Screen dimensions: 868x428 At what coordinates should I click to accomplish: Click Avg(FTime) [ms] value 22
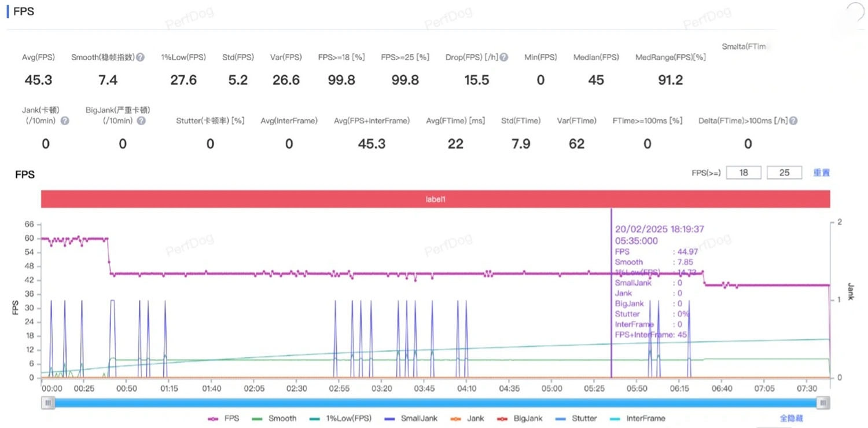455,144
